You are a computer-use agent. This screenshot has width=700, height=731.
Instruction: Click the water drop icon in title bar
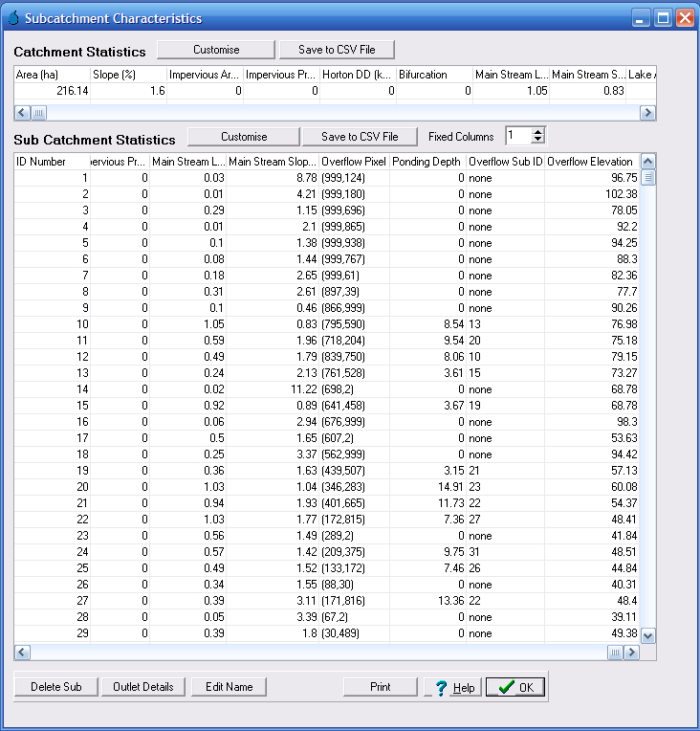(x=13, y=18)
